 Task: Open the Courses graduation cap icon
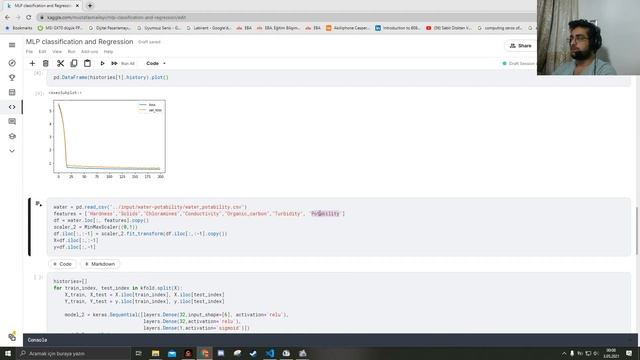pyautogui.click(x=12, y=136)
